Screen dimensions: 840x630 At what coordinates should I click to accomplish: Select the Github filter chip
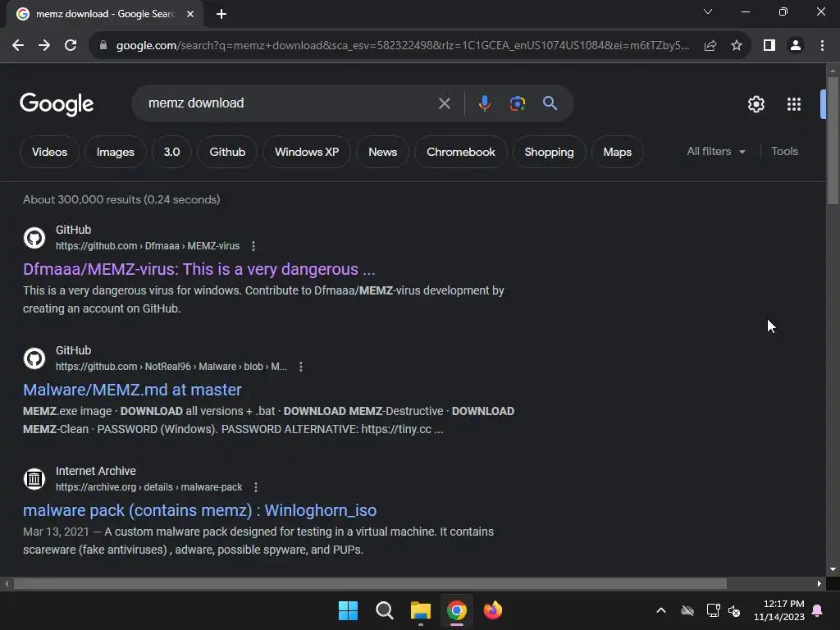227,152
